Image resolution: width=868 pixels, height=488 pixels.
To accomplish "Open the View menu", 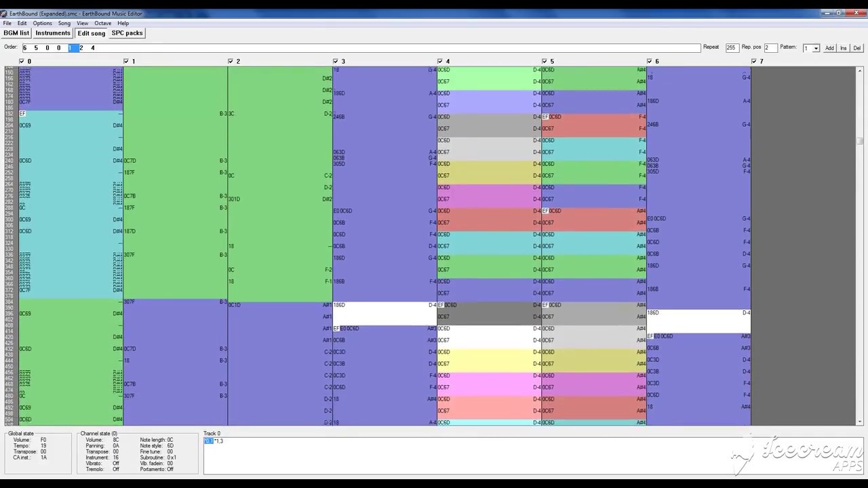I will click(83, 23).
